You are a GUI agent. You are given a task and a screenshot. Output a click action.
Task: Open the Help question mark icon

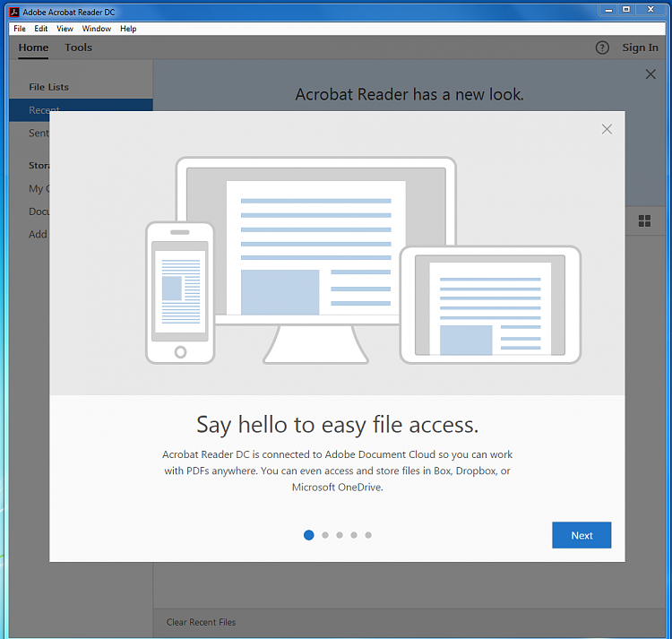[x=602, y=47]
